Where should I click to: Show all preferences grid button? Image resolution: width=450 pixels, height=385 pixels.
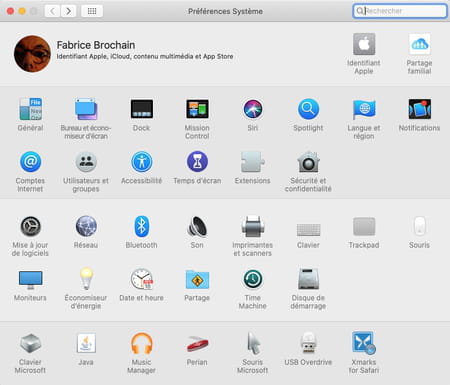pos(92,11)
